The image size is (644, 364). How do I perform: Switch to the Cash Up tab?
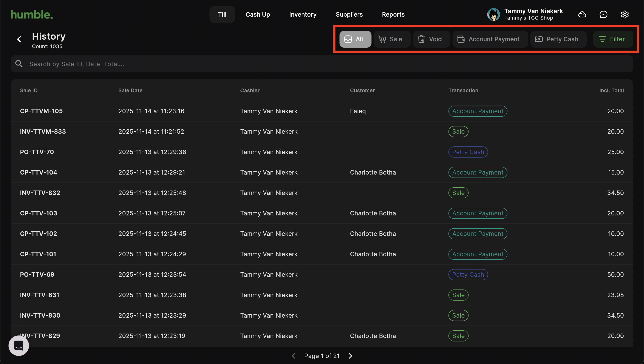click(x=258, y=14)
